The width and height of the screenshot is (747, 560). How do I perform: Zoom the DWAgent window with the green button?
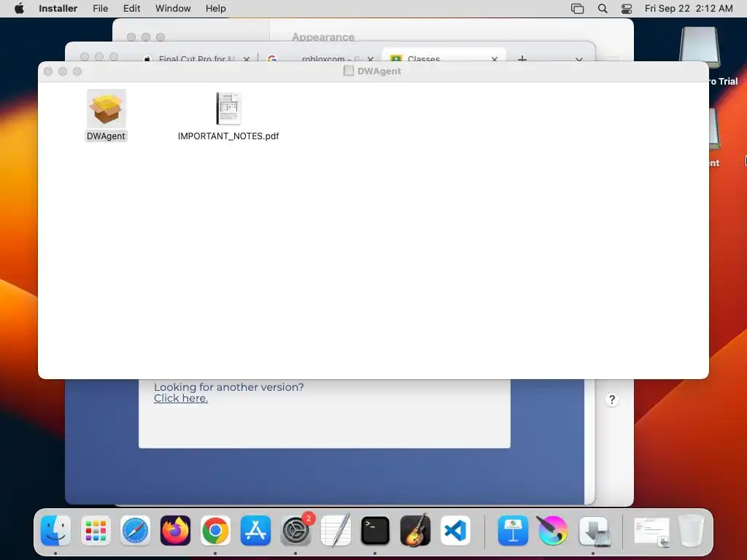click(x=77, y=71)
